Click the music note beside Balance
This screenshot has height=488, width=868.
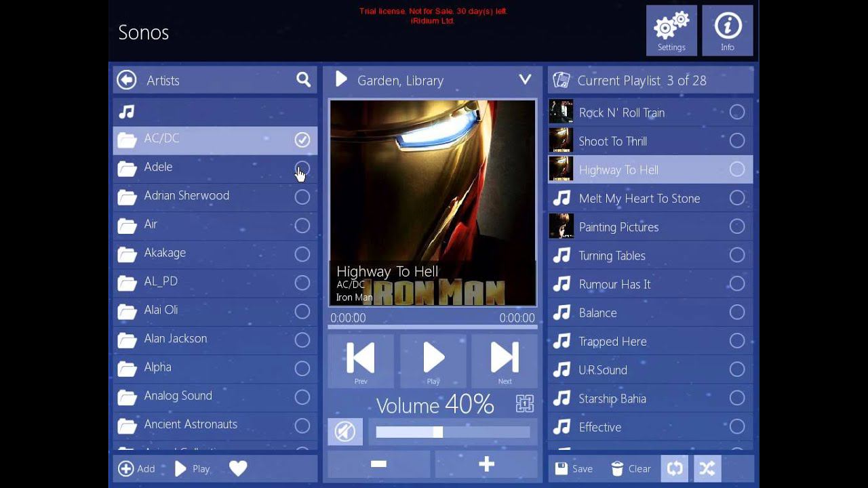[x=561, y=312]
